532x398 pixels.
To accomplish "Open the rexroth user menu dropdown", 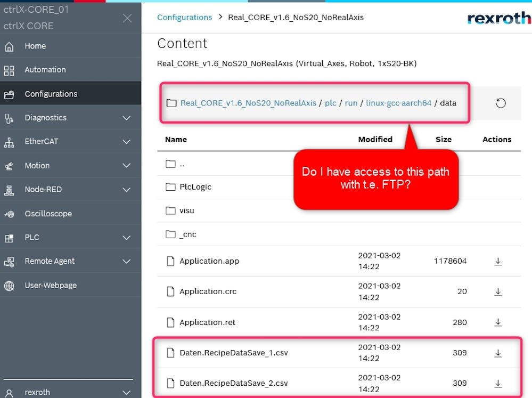I will pos(126,393).
